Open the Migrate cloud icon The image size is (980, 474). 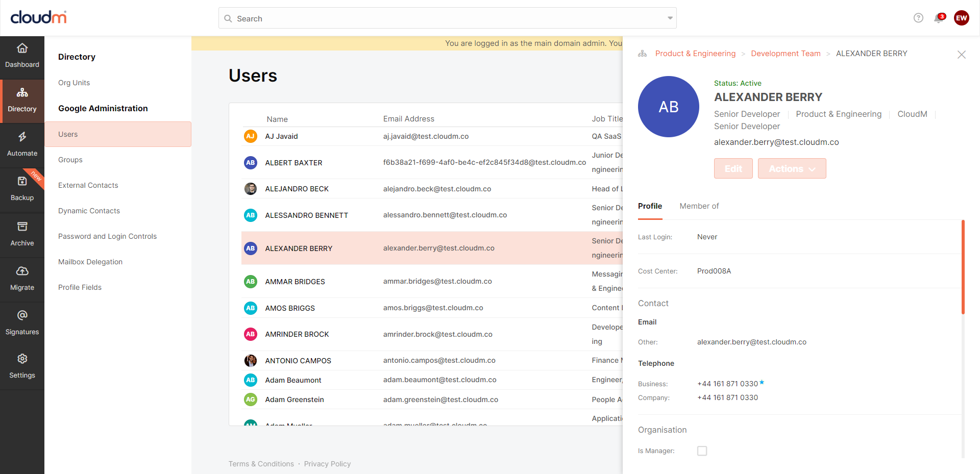(22, 271)
